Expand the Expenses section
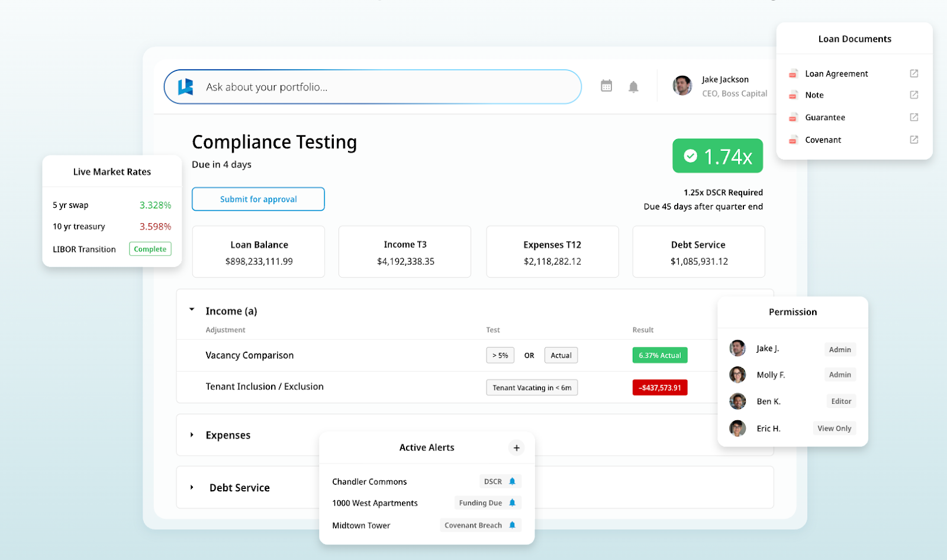947x560 pixels. click(x=192, y=435)
